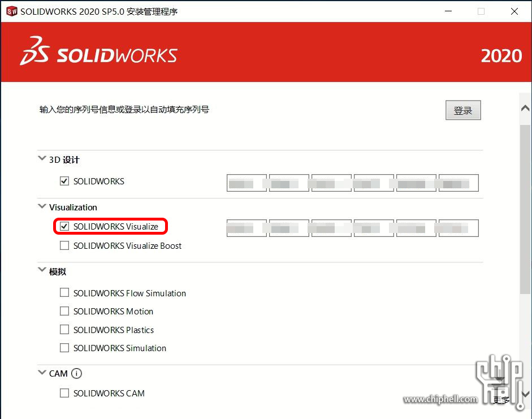This screenshot has width=532, height=419.
Task: Collapse the Visualization section
Action: pyautogui.click(x=42, y=206)
